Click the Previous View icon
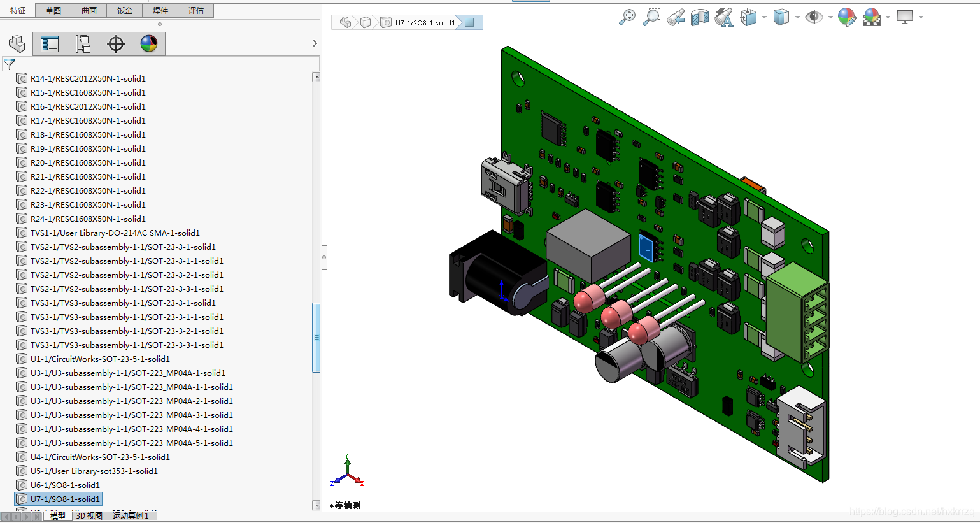This screenshot has width=980, height=523. pos(676,17)
